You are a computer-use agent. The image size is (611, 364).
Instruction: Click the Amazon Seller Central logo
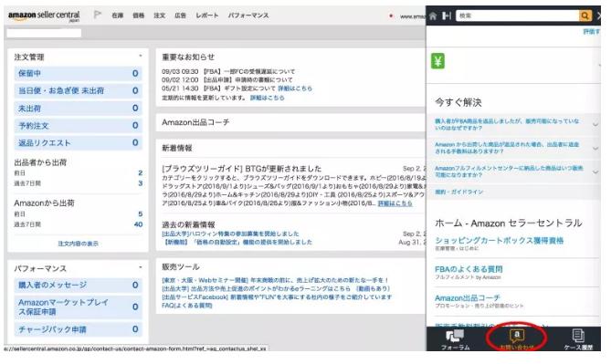44,16
